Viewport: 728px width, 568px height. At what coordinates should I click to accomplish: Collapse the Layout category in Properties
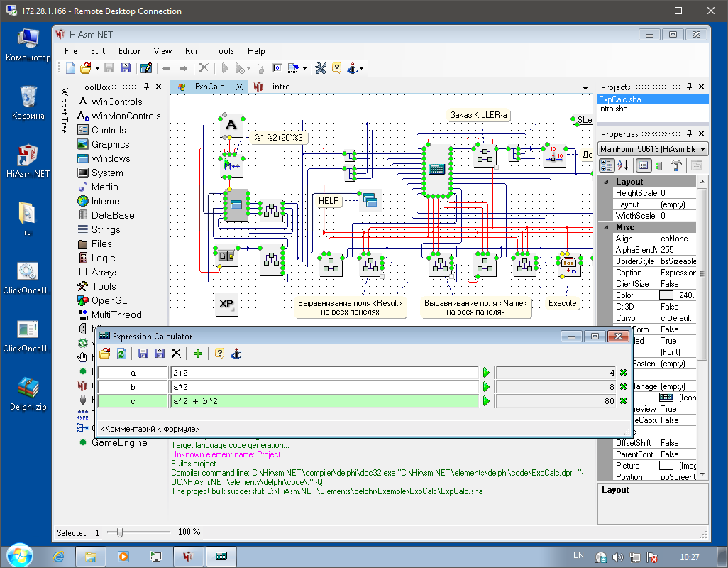(x=607, y=182)
